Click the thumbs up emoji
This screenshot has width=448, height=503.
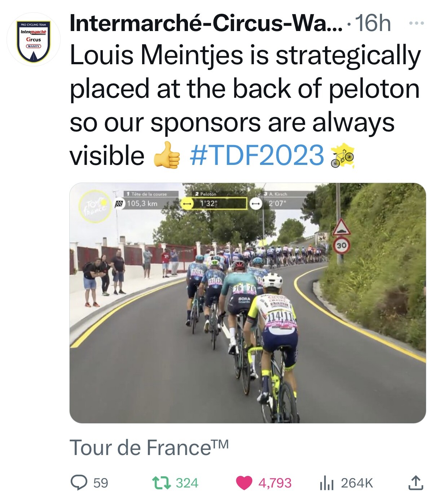pos(167,156)
